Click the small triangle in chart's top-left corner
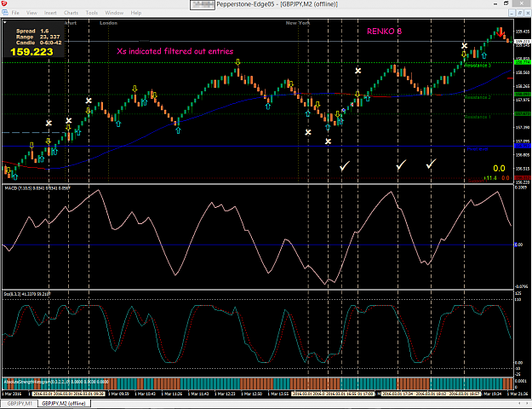532x409 pixels. coord(5,22)
